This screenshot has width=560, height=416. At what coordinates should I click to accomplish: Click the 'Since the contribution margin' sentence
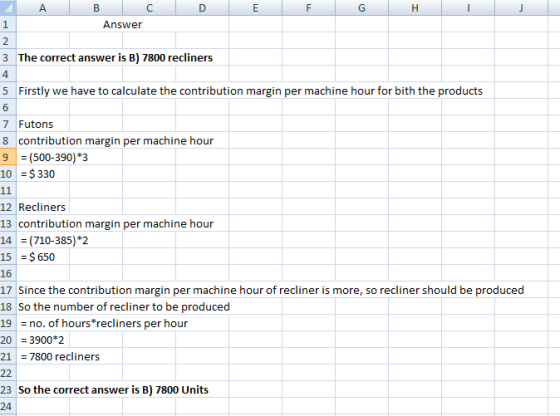click(271, 290)
